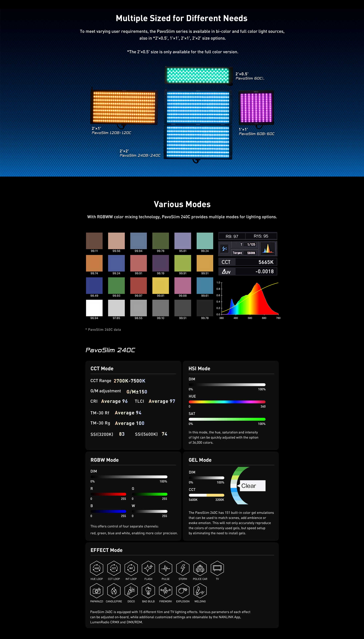Click the R15: 95 value
364x639 pixels.
pyautogui.click(x=261, y=236)
